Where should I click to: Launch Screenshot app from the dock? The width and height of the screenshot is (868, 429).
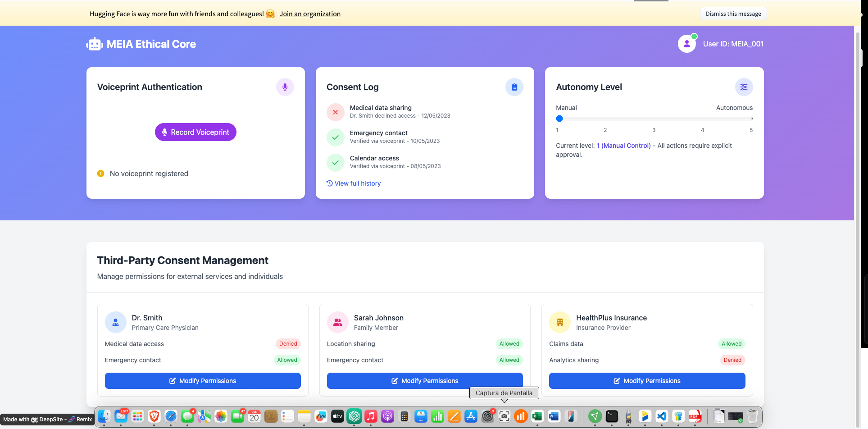504,416
